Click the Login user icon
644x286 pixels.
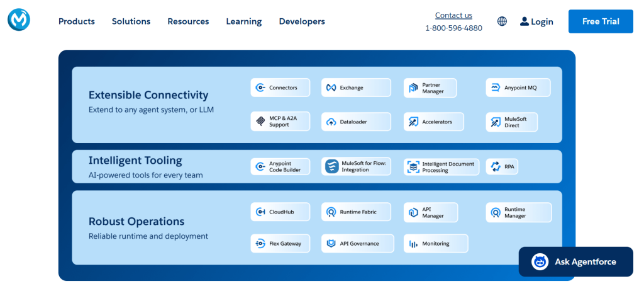(x=524, y=21)
